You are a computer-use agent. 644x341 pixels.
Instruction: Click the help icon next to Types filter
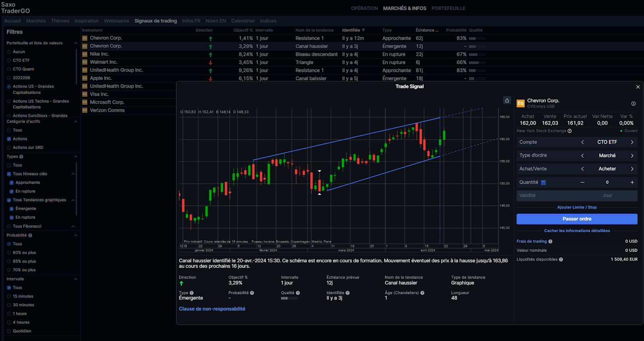21,156
